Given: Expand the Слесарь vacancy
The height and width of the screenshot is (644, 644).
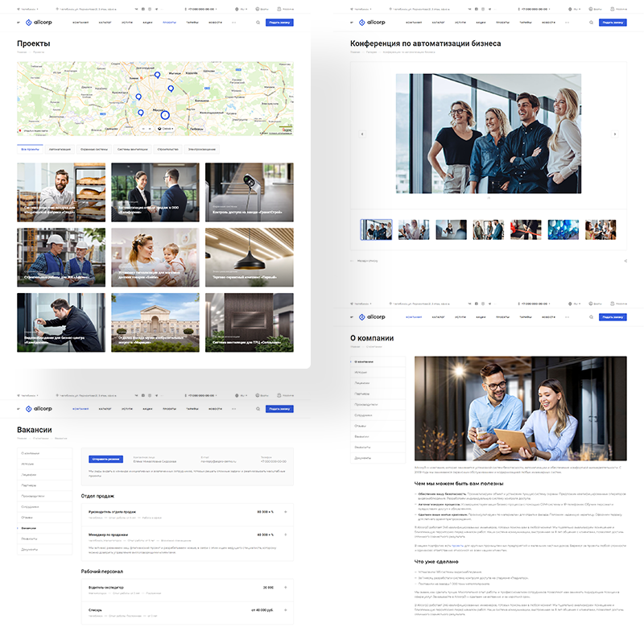Looking at the screenshot, I should [286, 610].
